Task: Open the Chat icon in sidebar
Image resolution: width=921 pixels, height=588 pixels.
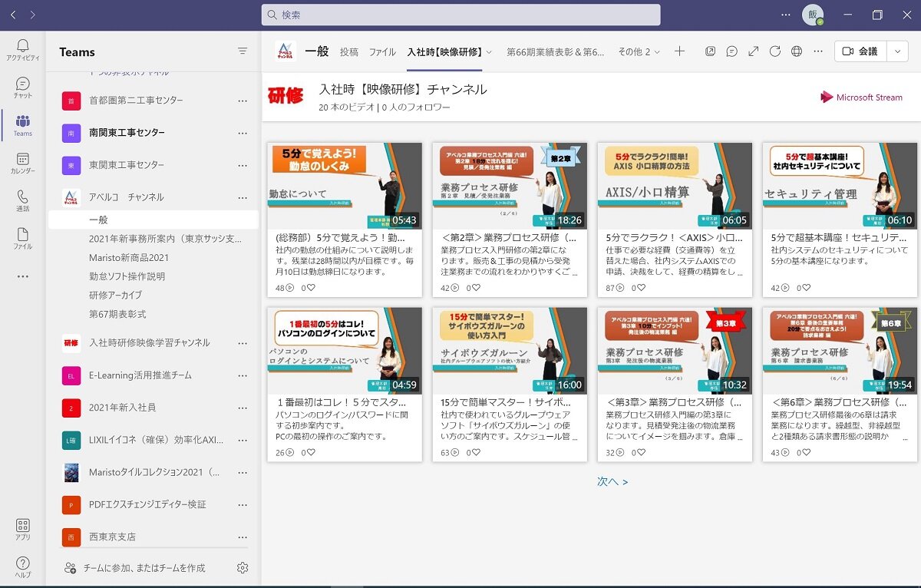Action: (22, 88)
